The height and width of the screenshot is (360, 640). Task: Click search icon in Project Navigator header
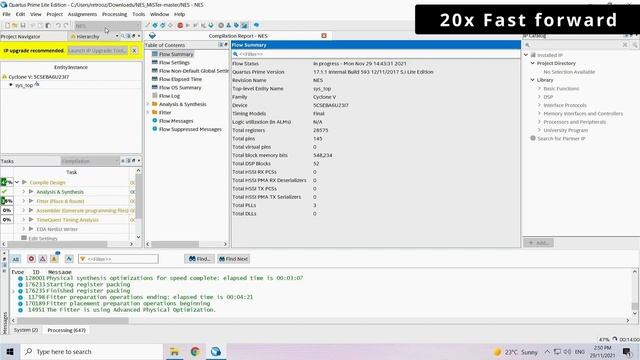coord(122,36)
